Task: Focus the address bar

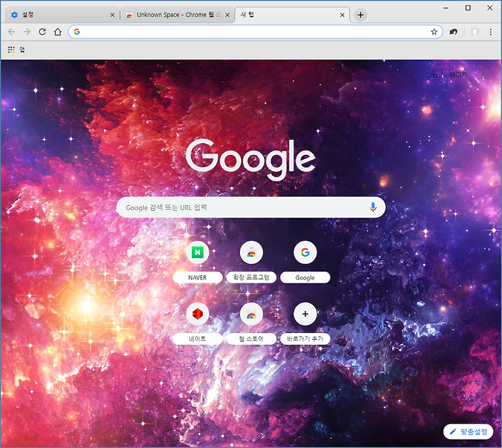Action: [254, 31]
